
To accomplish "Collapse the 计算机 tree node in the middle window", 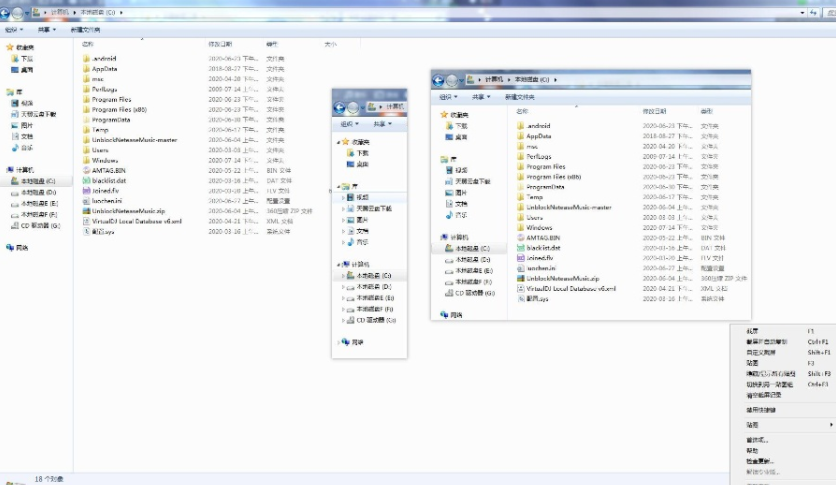I will pyautogui.click(x=339, y=264).
